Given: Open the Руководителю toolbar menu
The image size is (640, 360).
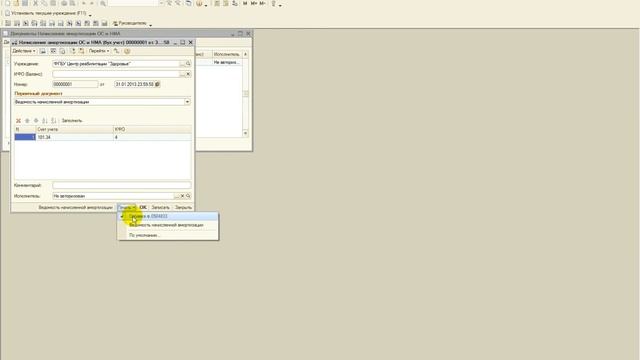Looking at the screenshot, I should (x=131, y=23).
